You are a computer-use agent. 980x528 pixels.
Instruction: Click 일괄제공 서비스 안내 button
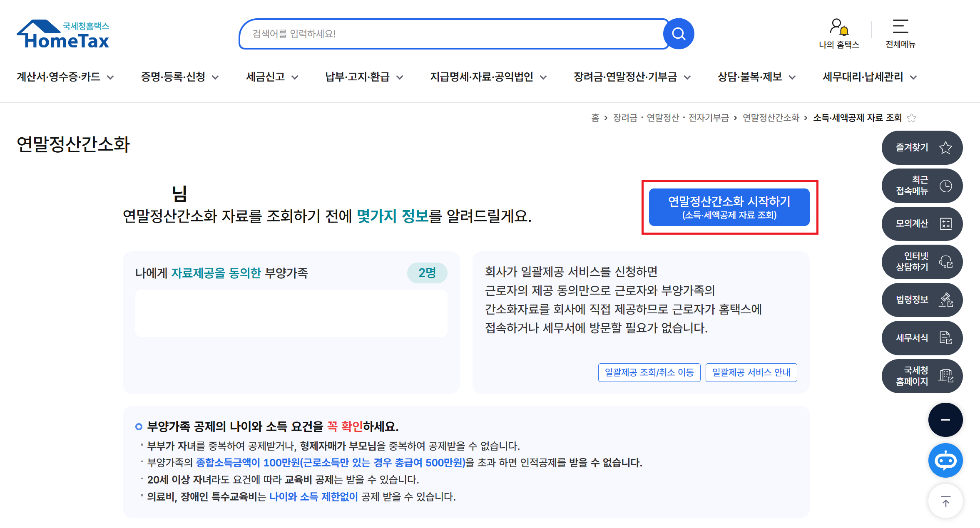(751, 372)
